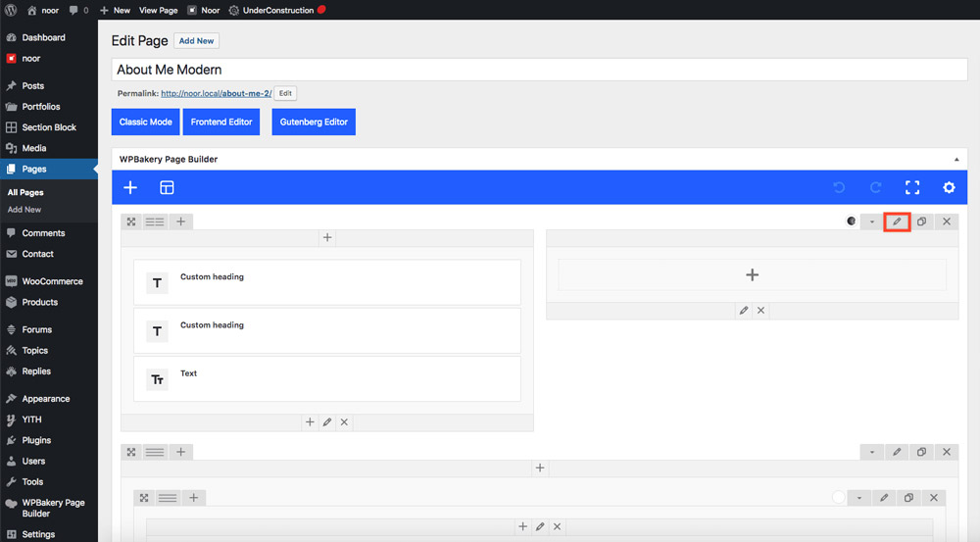Open UnderConstruction admin bar item
The height and width of the screenshot is (542, 980).
point(277,10)
